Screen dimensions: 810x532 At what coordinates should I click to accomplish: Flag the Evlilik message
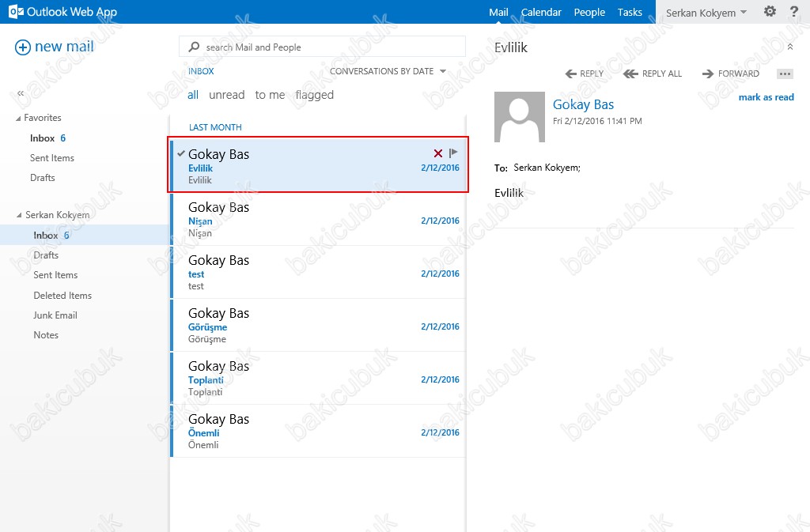coord(453,153)
